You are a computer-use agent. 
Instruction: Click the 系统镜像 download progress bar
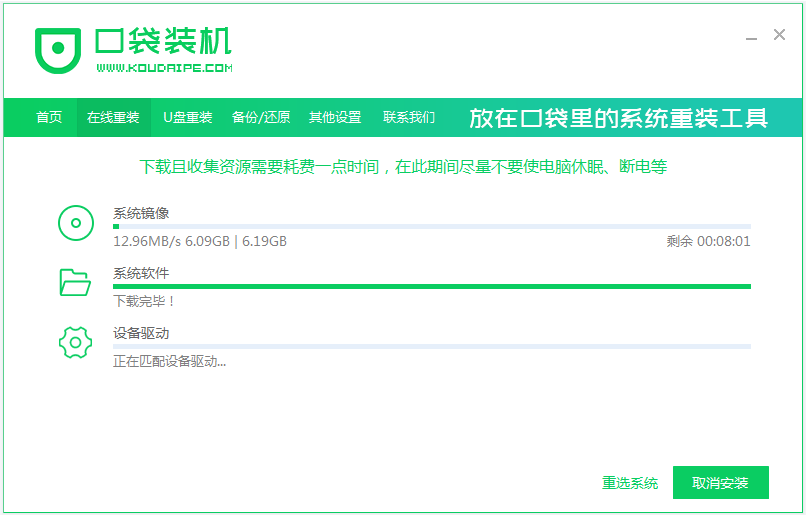pos(431,227)
